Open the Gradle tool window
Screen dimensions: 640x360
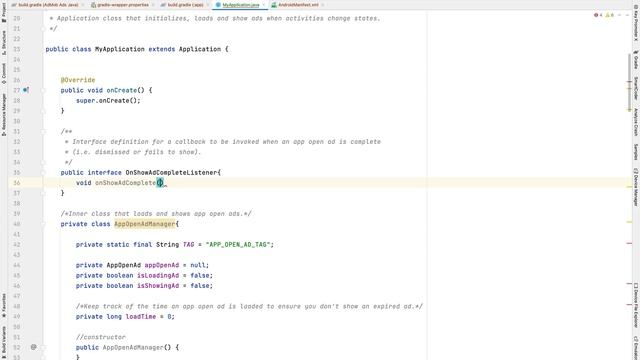click(x=636, y=60)
